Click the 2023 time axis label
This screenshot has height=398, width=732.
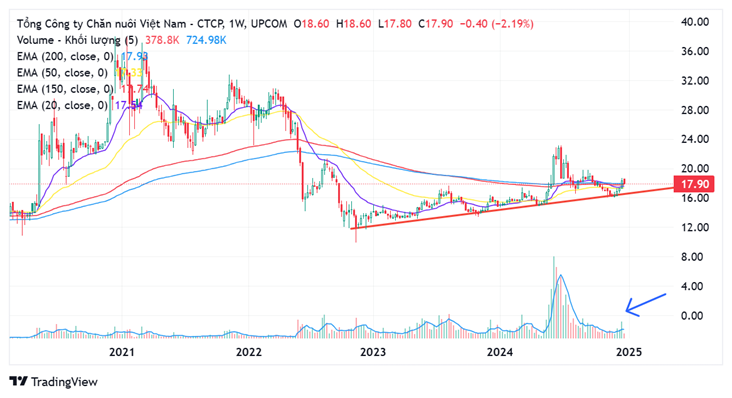pos(373,352)
